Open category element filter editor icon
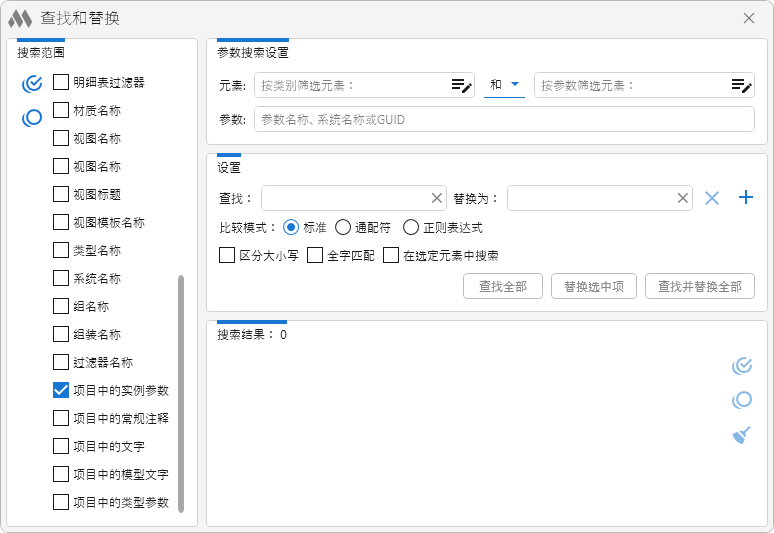 [x=460, y=86]
